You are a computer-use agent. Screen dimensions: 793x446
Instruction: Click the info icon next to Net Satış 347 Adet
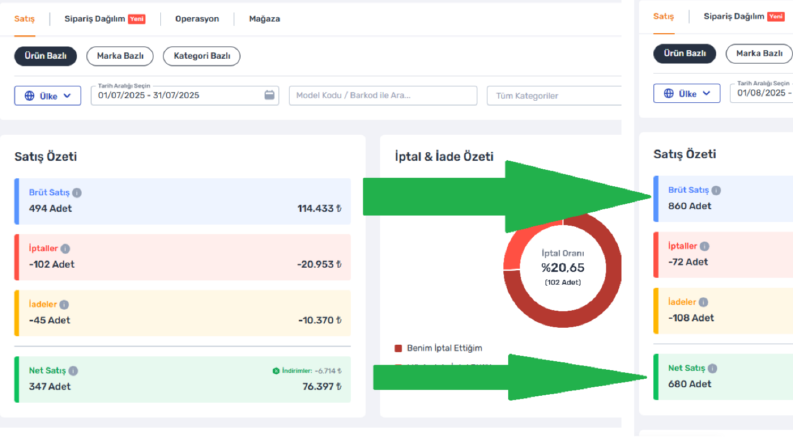pyautogui.click(x=73, y=371)
